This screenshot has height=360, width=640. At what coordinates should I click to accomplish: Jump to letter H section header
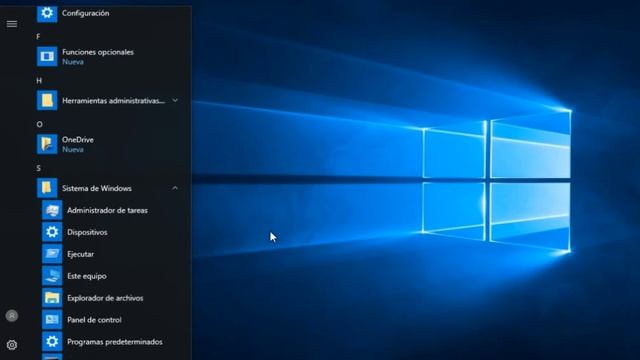click(x=39, y=80)
